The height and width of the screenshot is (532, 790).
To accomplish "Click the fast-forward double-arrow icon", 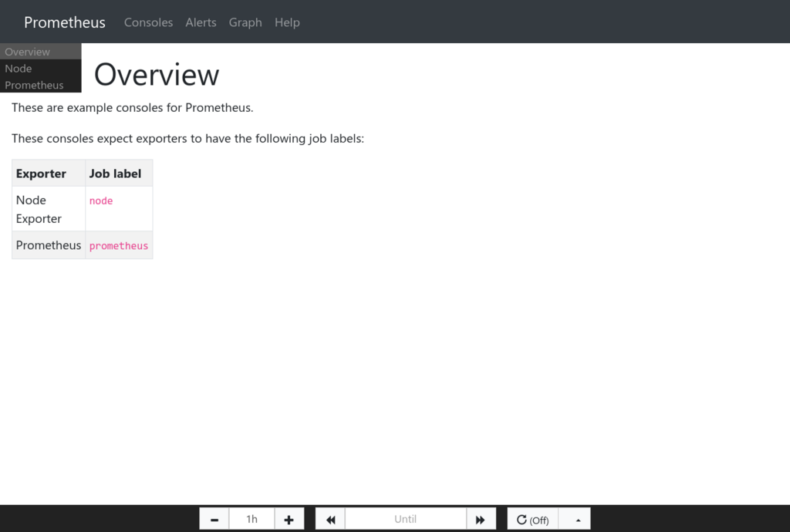I will [481, 520].
